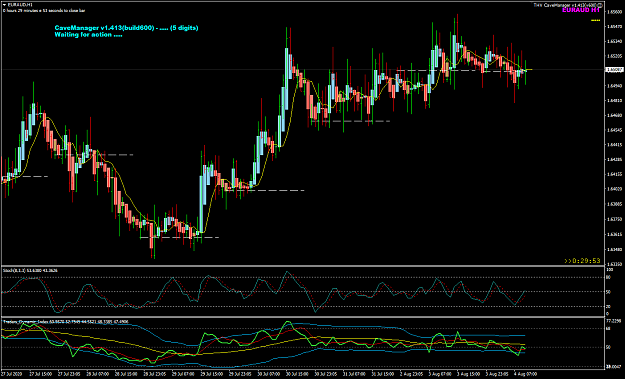The width and height of the screenshot is (625, 379).
Task: Open the EURAUD,H1 chart dropdown arrow
Action: [x=4, y=5]
